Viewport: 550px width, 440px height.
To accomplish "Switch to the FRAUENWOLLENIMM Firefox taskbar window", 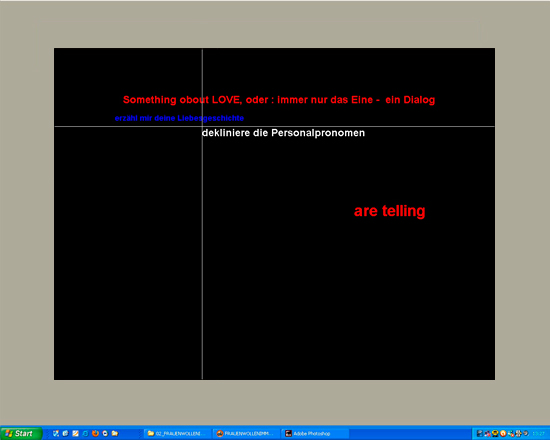I will point(246,434).
